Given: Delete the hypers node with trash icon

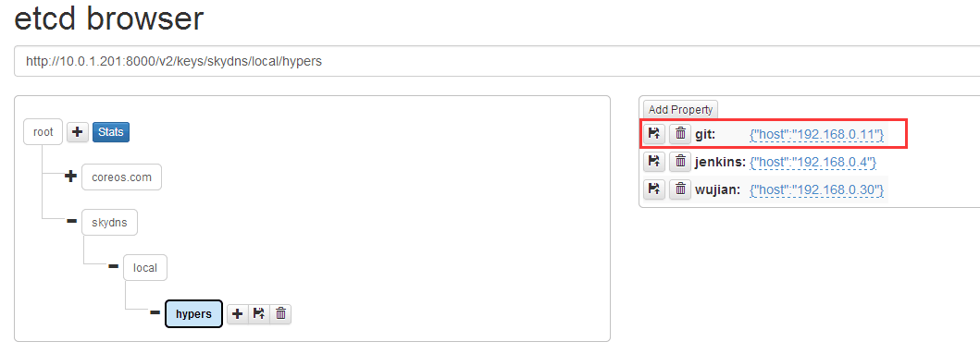Looking at the screenshot, I should (280, 314).
